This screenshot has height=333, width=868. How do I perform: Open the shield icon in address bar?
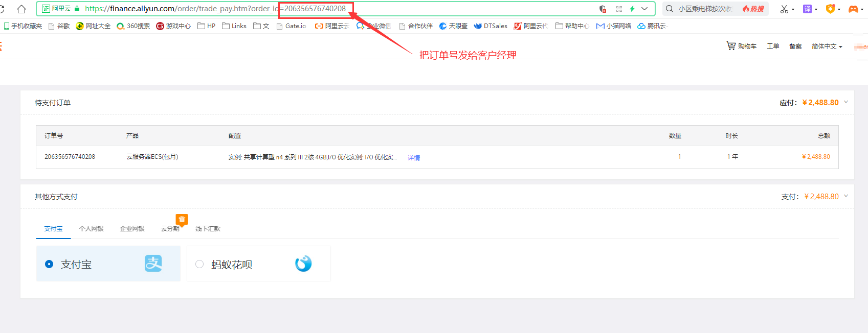(603, 9)
